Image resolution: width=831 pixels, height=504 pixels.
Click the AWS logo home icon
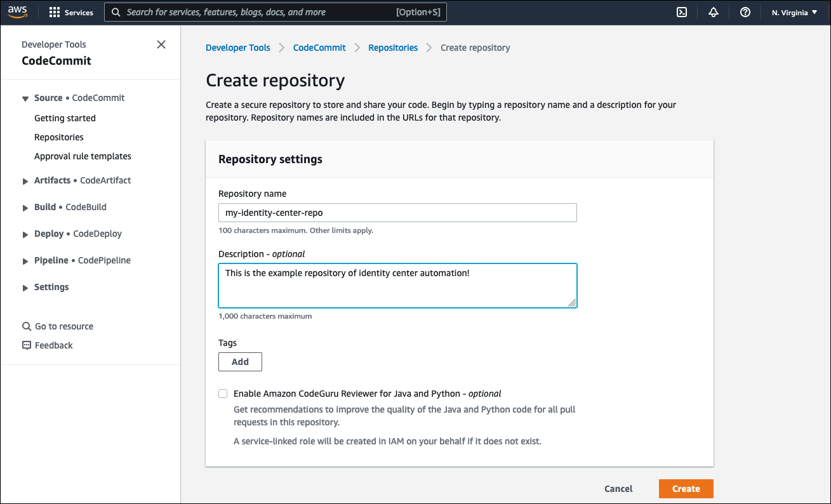[18, 12]
